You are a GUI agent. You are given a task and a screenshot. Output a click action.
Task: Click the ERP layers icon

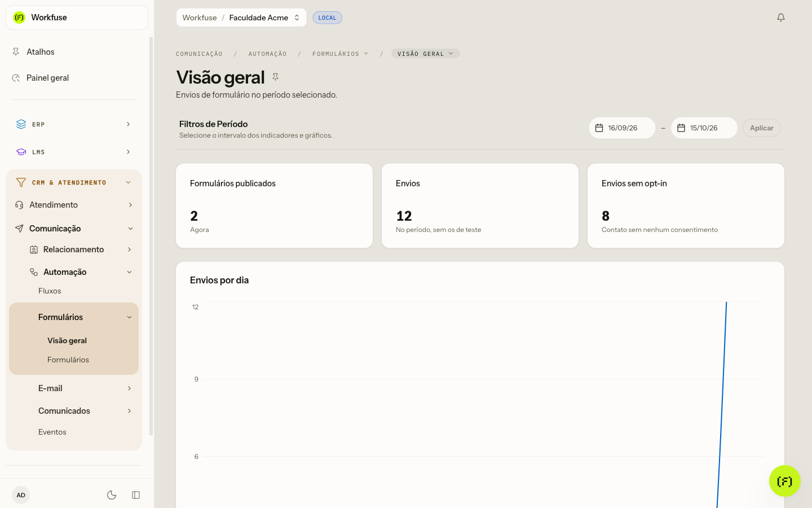(21, 124)
